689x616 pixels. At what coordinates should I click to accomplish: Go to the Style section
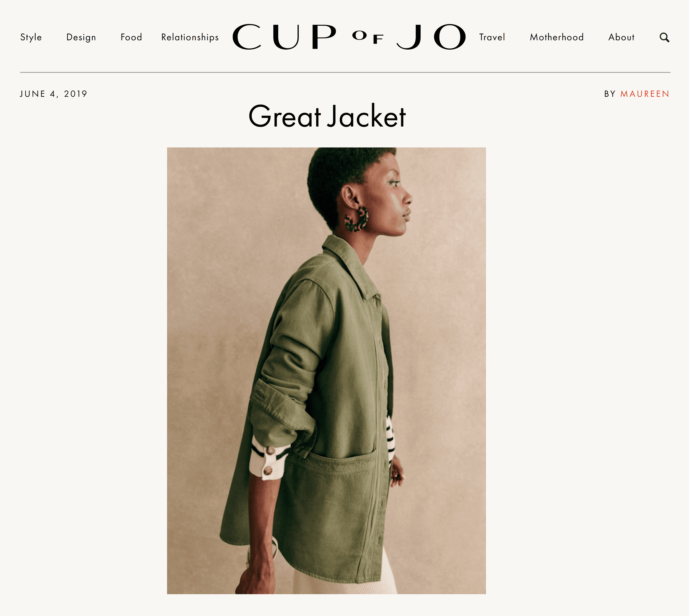tap(31, 37)
